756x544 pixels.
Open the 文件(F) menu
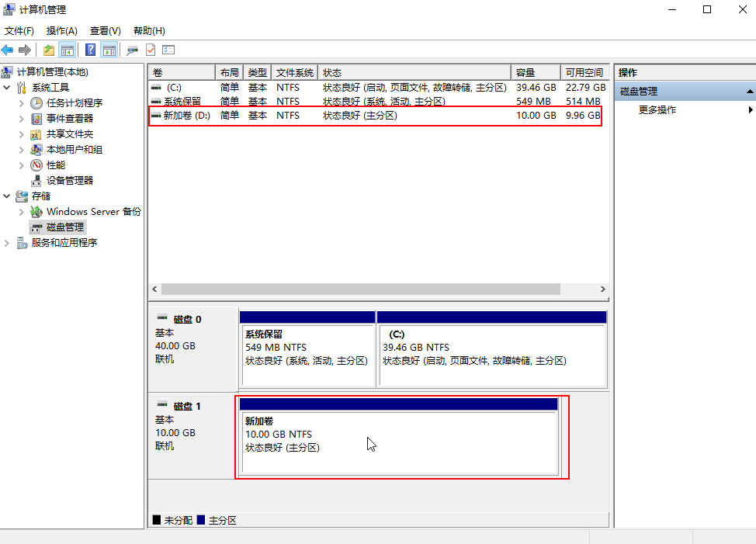19,31
